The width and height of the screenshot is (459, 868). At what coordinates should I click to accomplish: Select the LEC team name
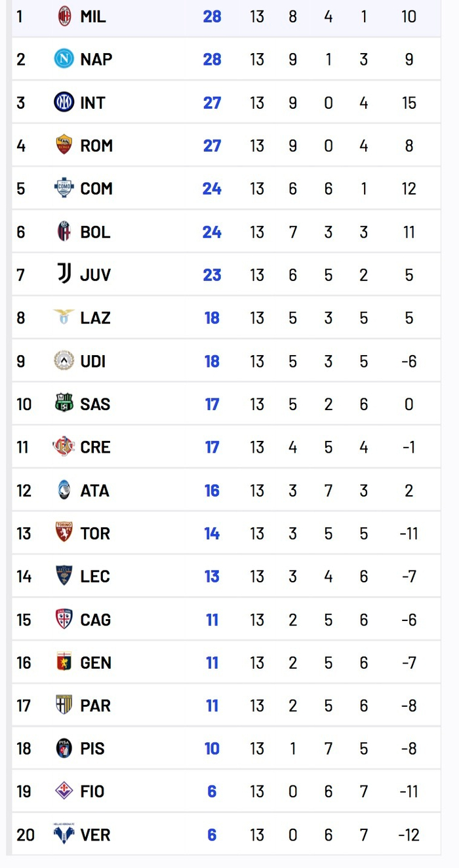[95, 576]
